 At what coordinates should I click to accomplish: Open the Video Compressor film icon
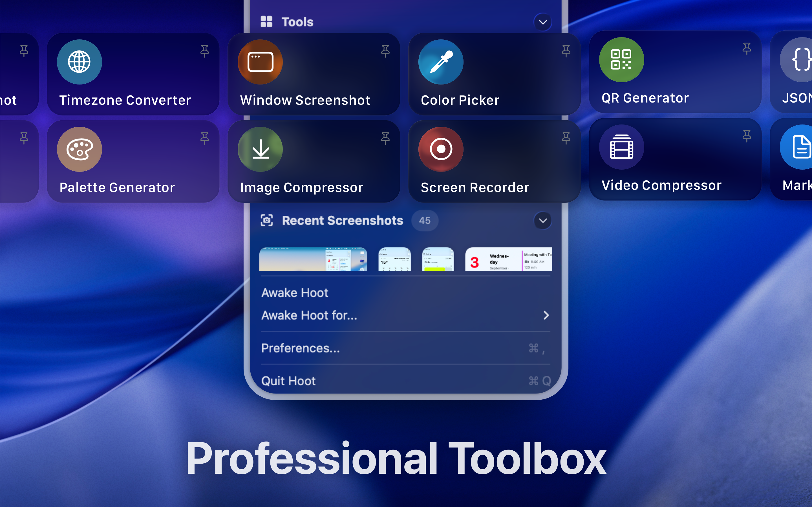621,147
